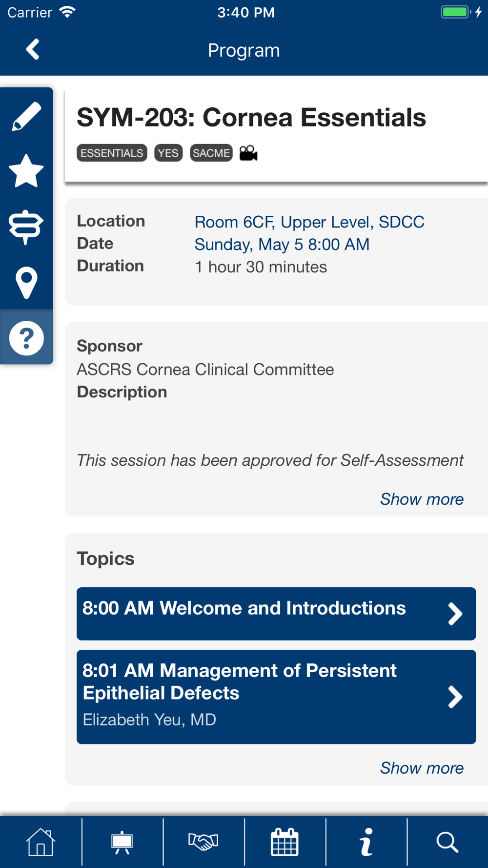This screenshot has width=488, height=868.
Task: Open Management of Persistent Epithelial Defects topic
Action: pyautogui.click(x=276, y=697)
